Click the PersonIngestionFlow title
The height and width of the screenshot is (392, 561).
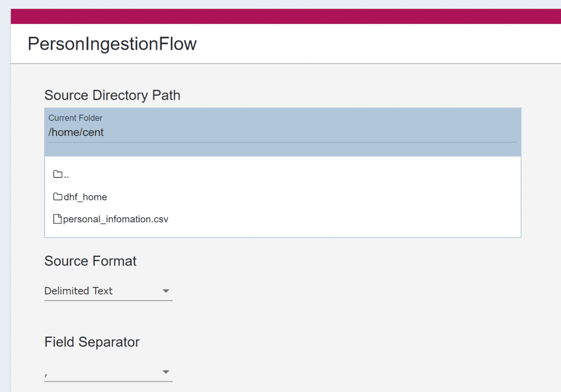point(112,44)
